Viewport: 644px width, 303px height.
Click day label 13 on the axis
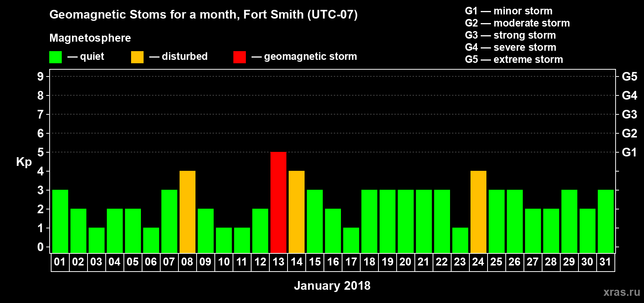[278, 262]
